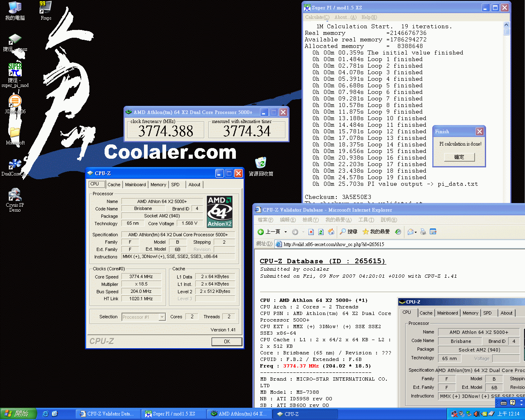Select the Crysis SP Demo icon
The image size is (525, 420).
(x=15, y=200)
